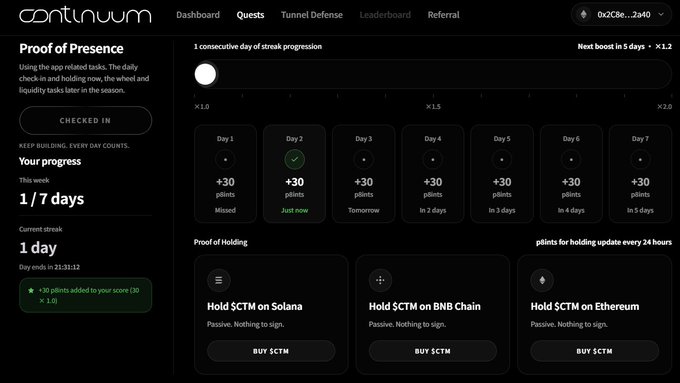
Task: Open the Quests tab
Action: point(250,15)
